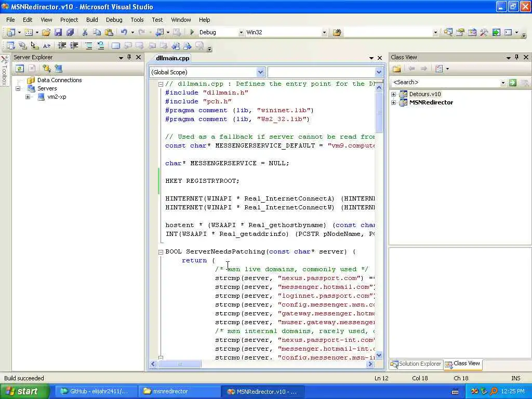Click the Start button on the taskbar

click(x=24, y=392)
